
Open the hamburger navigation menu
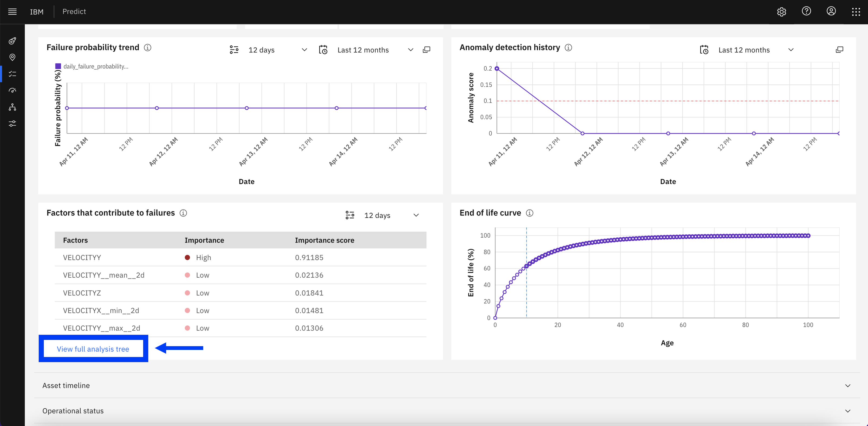pyautogui.click(x=12, y=12)
